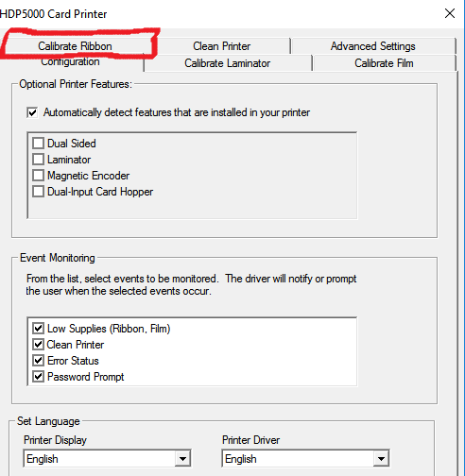Image resolution: width=465 pixels, height=476 pixels.
Task: Tick the Dual-Input Card Hopper checkbox
Action: coord(38,192)
